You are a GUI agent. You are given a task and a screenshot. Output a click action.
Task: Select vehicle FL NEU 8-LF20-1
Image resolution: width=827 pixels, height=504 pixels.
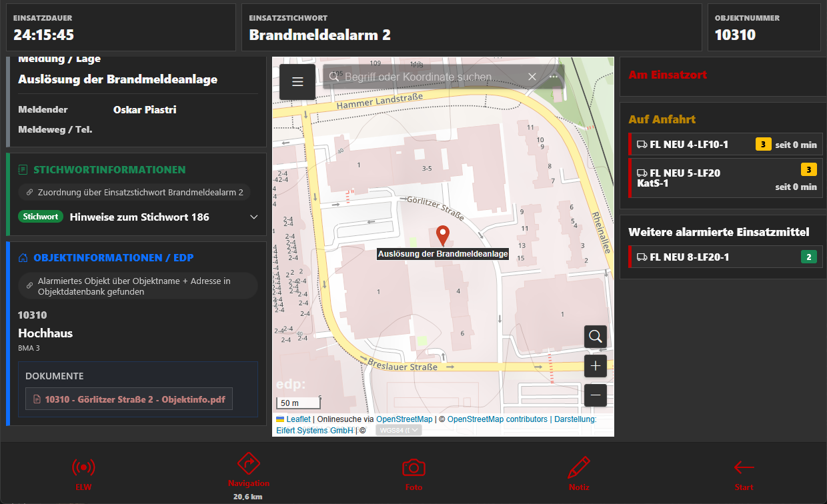pyautogui.click(x=724, y=257)
